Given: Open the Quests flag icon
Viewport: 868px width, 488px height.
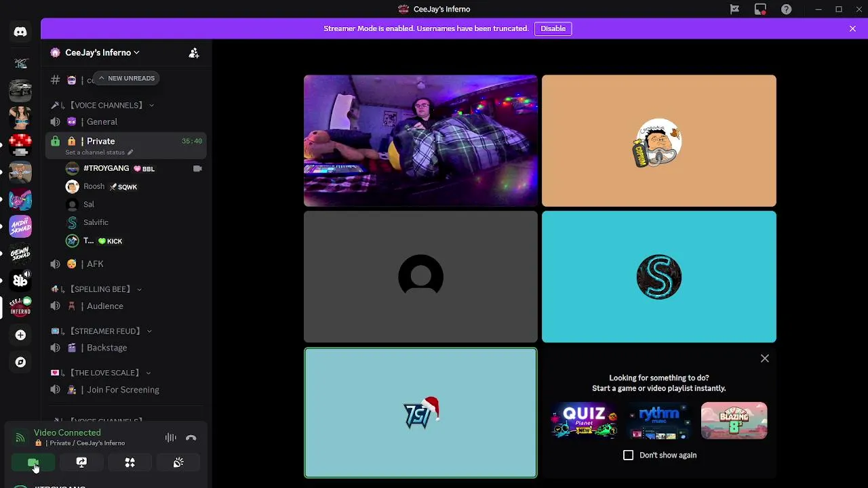Looking at the screenshot, I should 734,9.
